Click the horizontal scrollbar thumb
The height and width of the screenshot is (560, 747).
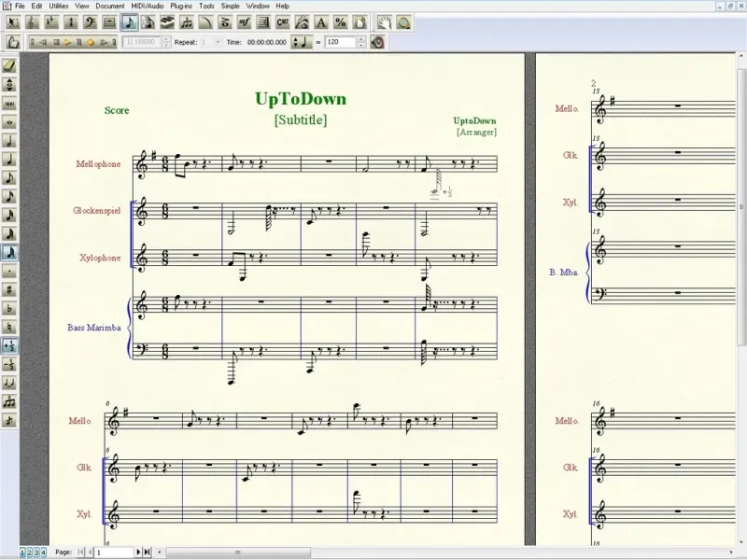click(x=238, y=553)
